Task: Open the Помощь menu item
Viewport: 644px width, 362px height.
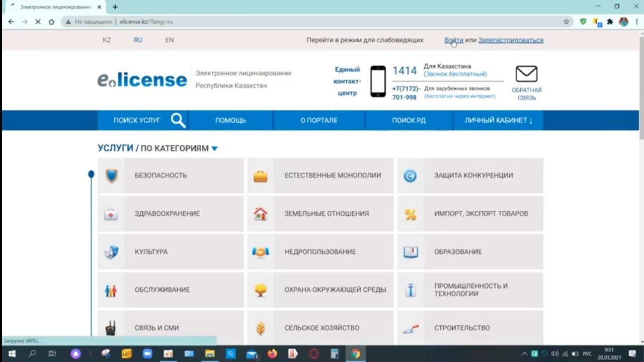Action: click(x=230, y=121)
